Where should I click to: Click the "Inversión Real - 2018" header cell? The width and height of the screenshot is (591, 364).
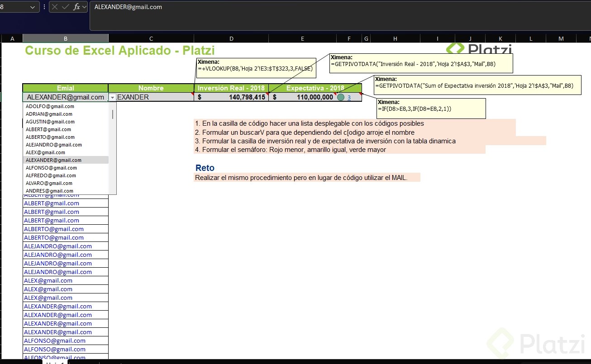[x=231, y=88]
